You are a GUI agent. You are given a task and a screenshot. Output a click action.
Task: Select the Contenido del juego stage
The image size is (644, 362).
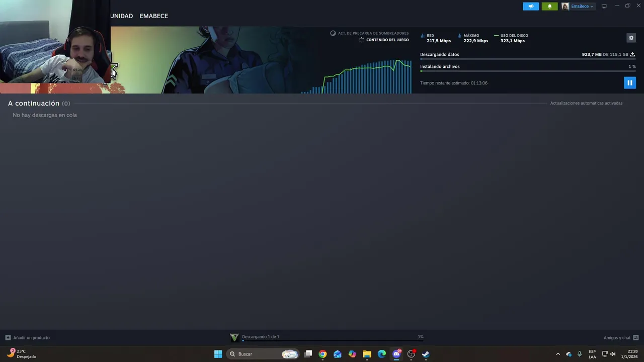pos(384,40)
